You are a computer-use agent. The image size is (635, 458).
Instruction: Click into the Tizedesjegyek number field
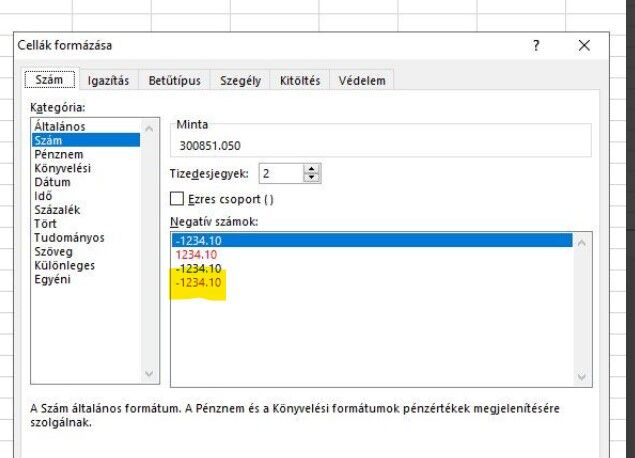pos(281,174)
